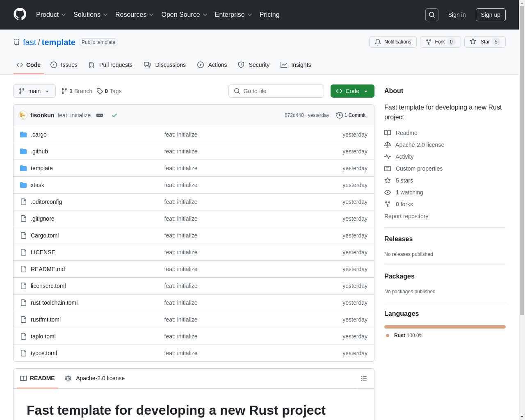Open README outline list icon
The image size is (525, 420).
tap(364, 379)
